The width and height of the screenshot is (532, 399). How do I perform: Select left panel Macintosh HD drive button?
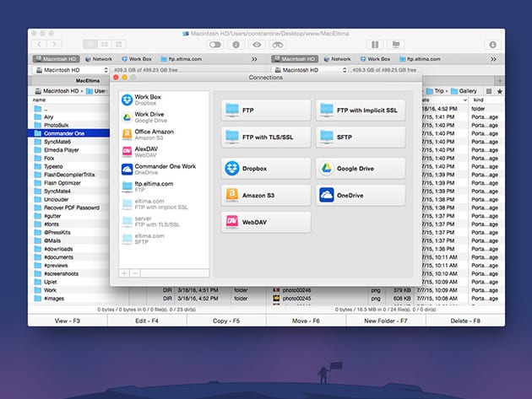click(x=56, y=59)
